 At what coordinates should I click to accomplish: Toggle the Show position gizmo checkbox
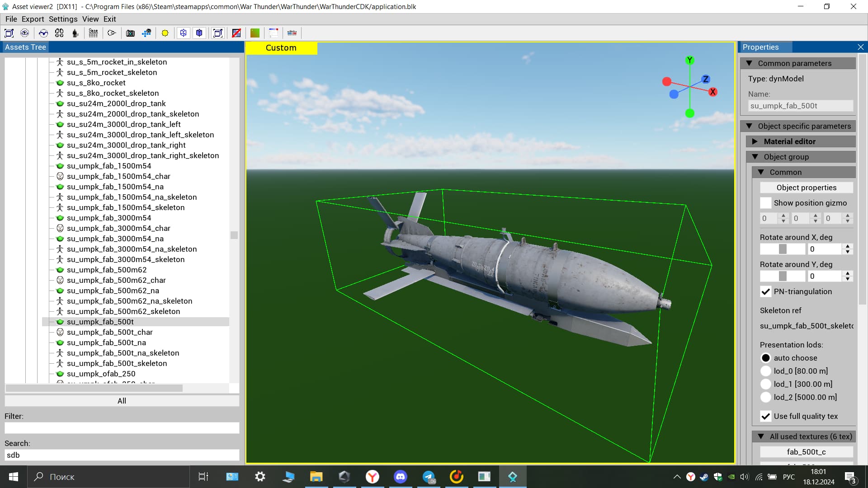point(765,203)
